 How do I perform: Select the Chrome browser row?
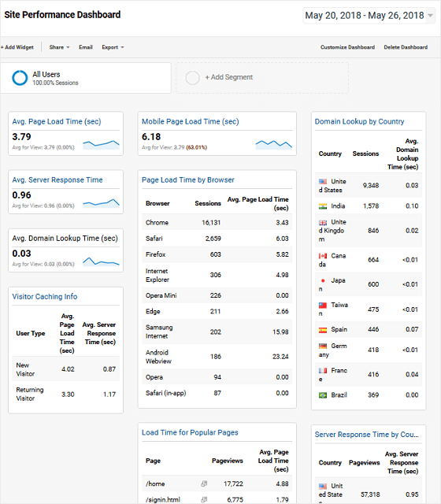coord(217,222)
